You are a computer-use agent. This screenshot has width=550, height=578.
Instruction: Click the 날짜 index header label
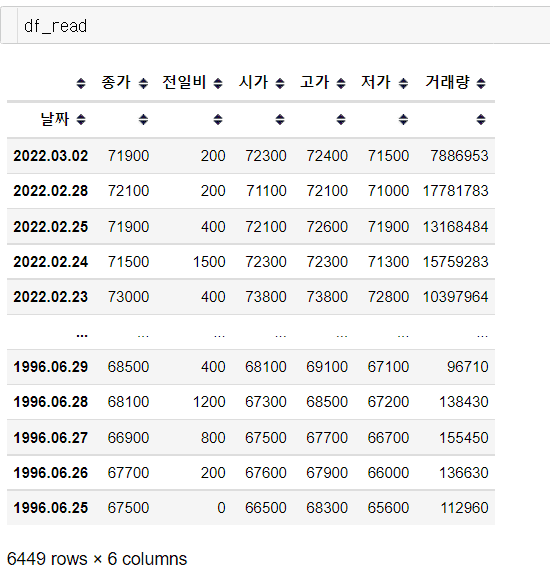[x=55, y=119]
